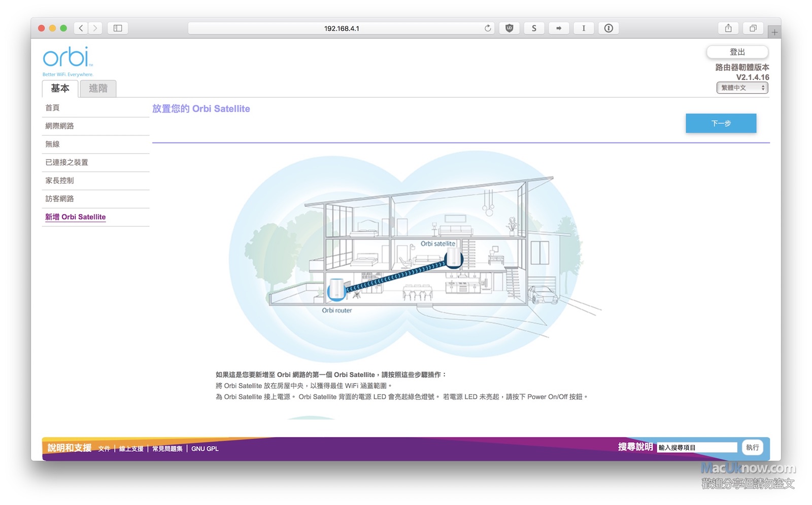Open the 繁體中文 language dropdown
812x505 pixels.
742,88
